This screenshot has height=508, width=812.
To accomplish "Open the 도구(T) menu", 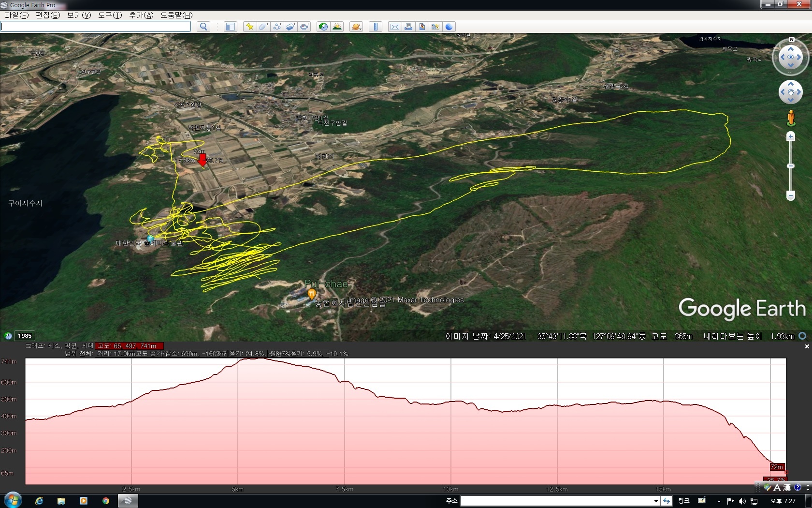I will pos(110,15).
